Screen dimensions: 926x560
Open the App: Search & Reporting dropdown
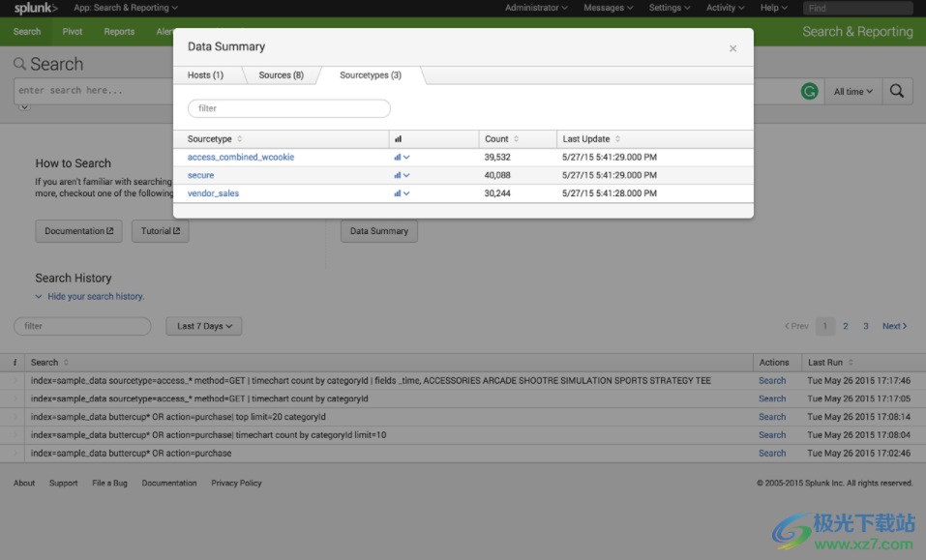[x=125, y=8]
